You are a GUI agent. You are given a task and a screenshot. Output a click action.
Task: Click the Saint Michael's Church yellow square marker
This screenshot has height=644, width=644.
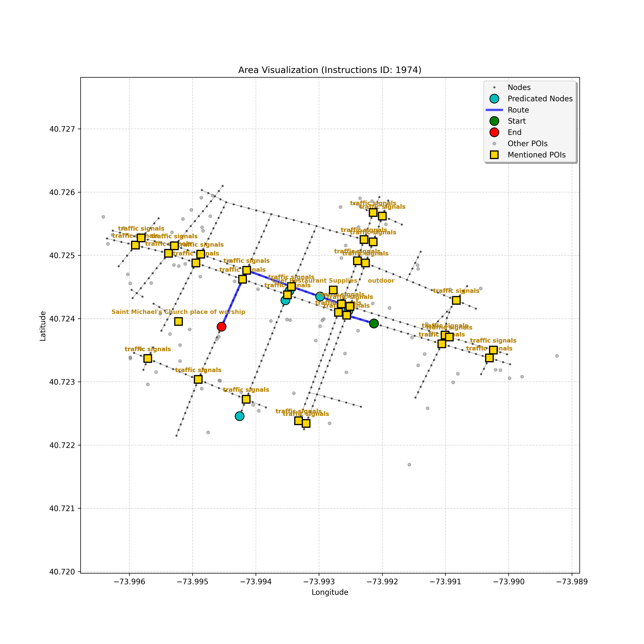pos(178,321)
